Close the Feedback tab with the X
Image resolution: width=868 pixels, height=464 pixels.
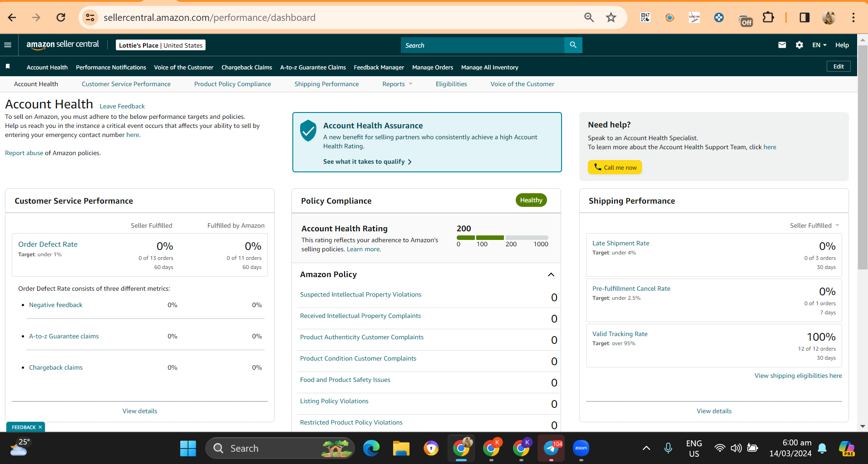click(x=40, y=427)
